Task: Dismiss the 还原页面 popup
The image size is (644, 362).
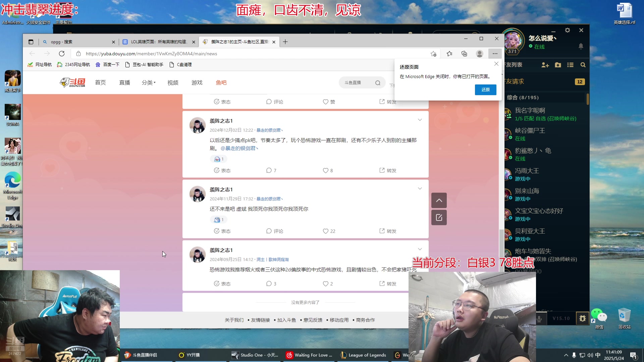Action: pyautogui.click(x=496, y=64)
